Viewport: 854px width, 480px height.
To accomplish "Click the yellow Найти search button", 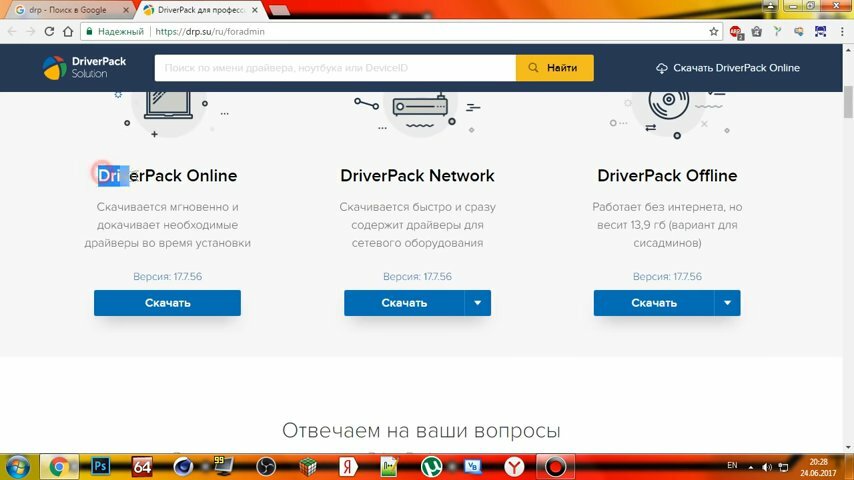I will (x=554, y=68).
